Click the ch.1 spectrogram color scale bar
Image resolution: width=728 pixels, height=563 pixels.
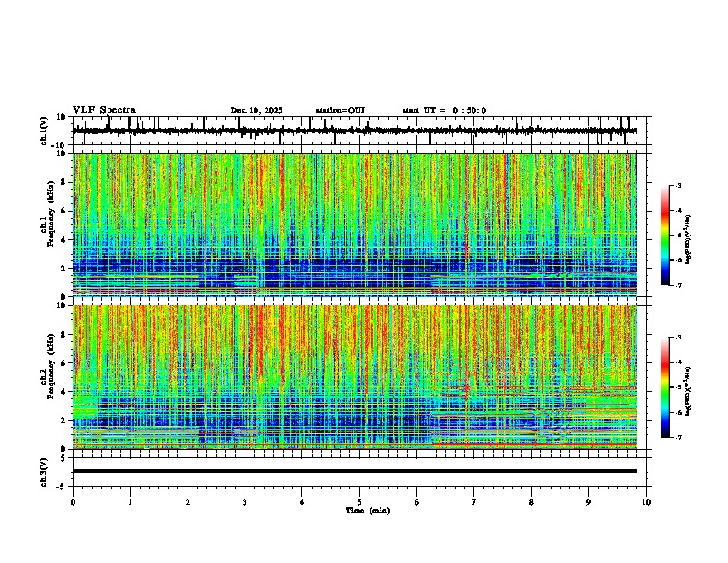click(x=665, y=236)
